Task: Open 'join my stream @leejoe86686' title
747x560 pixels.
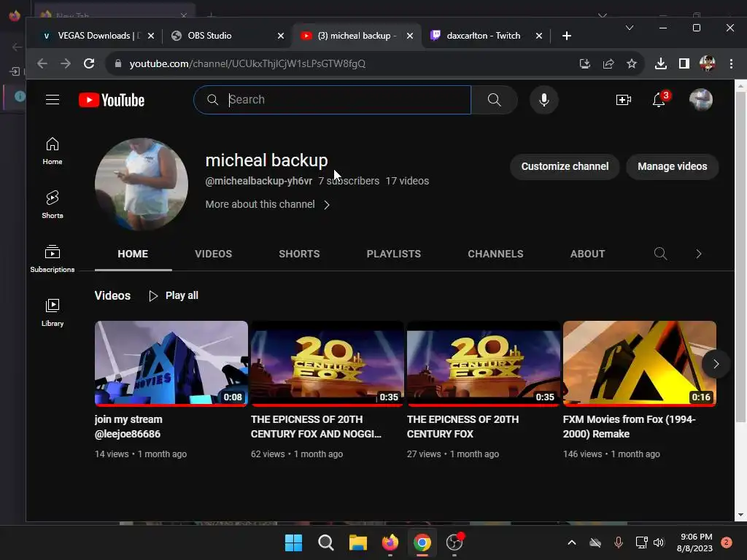Action: click(x=128, y=427)
